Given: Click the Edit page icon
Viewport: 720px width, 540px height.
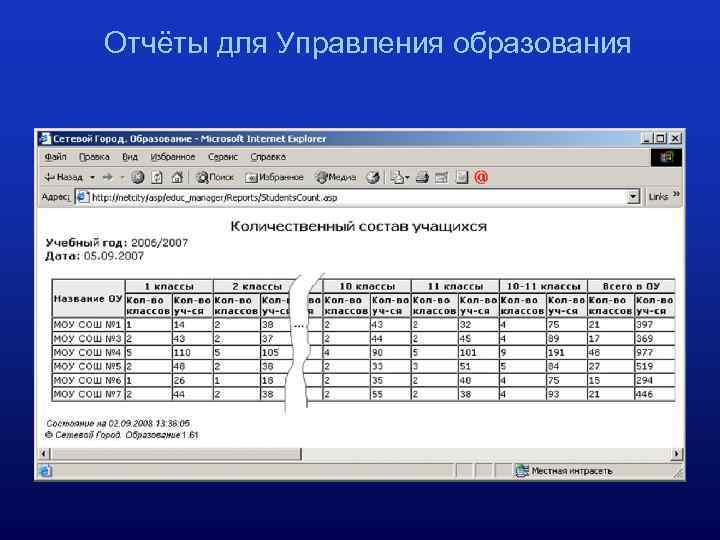Looking at the screenshot, I should coord(441,177).
